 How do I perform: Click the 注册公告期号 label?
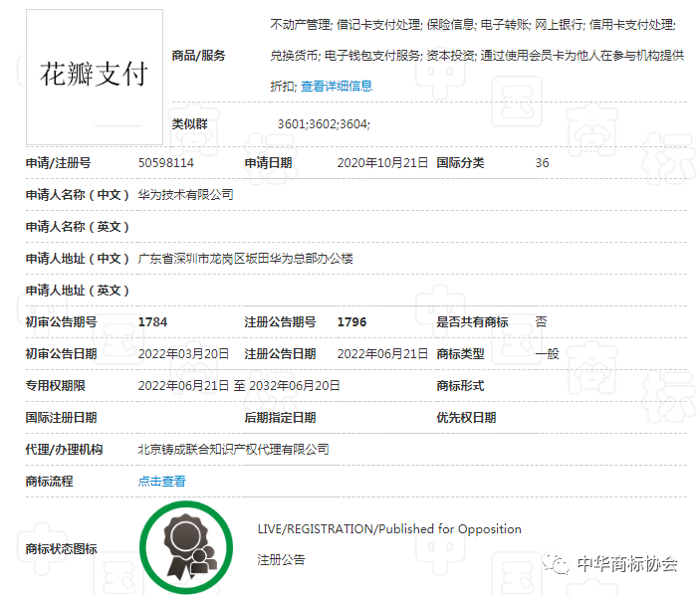tap(280, 322)
